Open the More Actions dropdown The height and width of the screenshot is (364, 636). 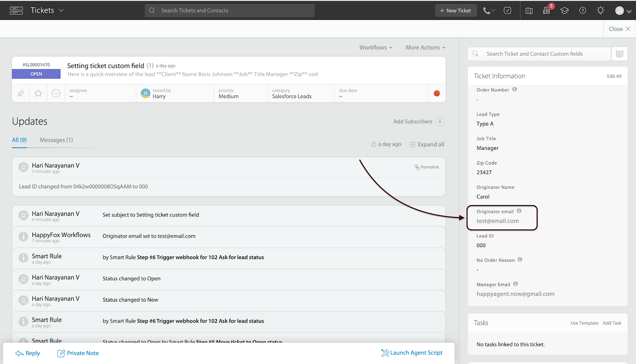425,47
